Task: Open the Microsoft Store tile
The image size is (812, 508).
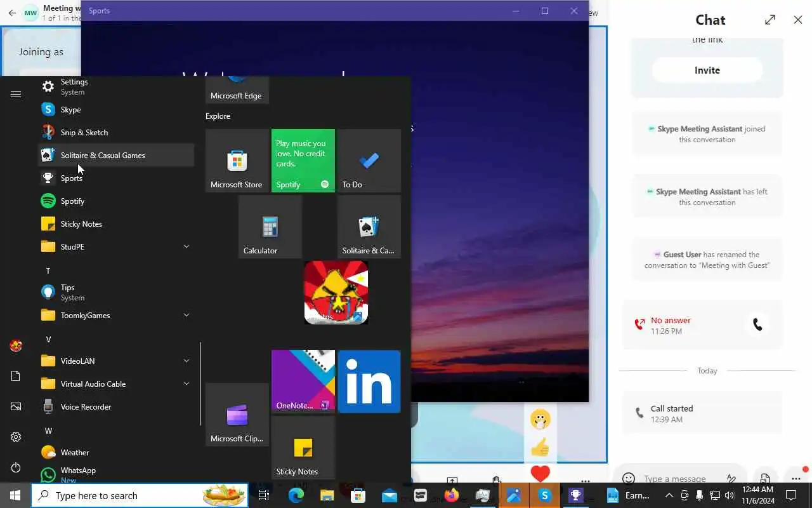Action: point(237,161)
